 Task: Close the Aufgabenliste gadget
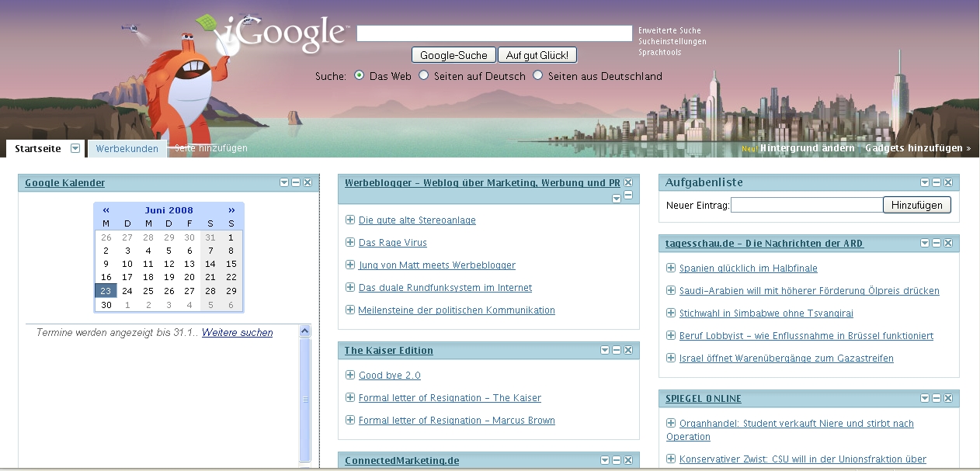click(948, 182)
